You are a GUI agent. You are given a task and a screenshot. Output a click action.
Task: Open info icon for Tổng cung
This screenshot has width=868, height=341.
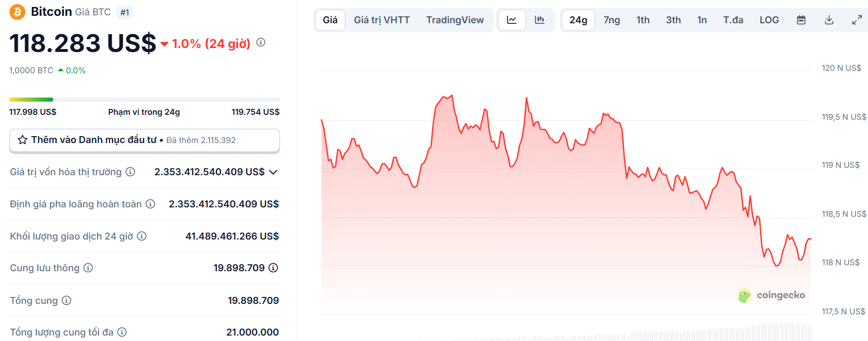point(66,300)
